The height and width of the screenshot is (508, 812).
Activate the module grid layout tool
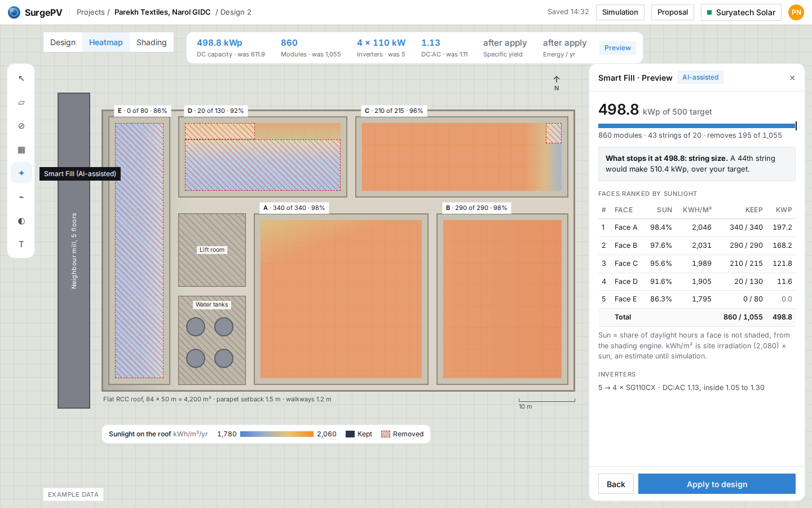tap(21, 150)
